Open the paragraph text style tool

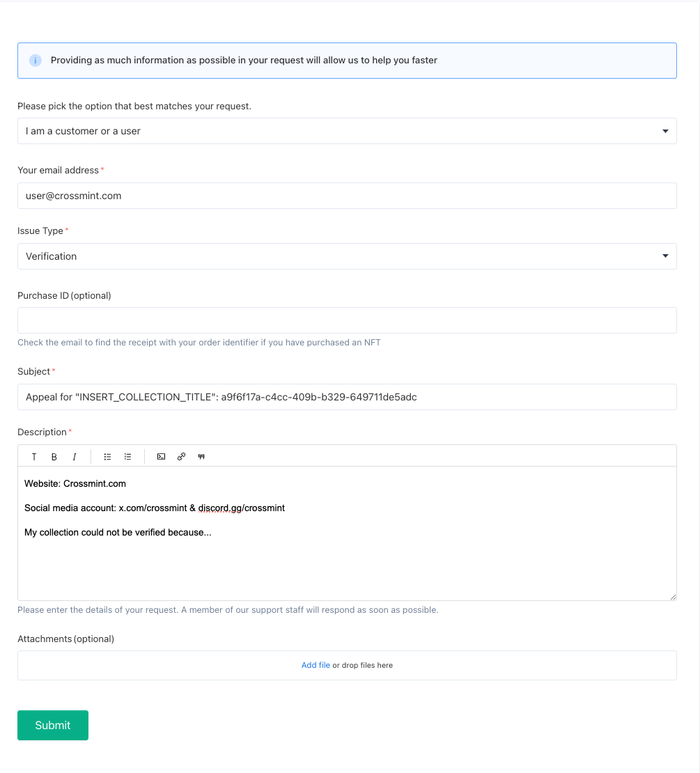pos(34,457)
